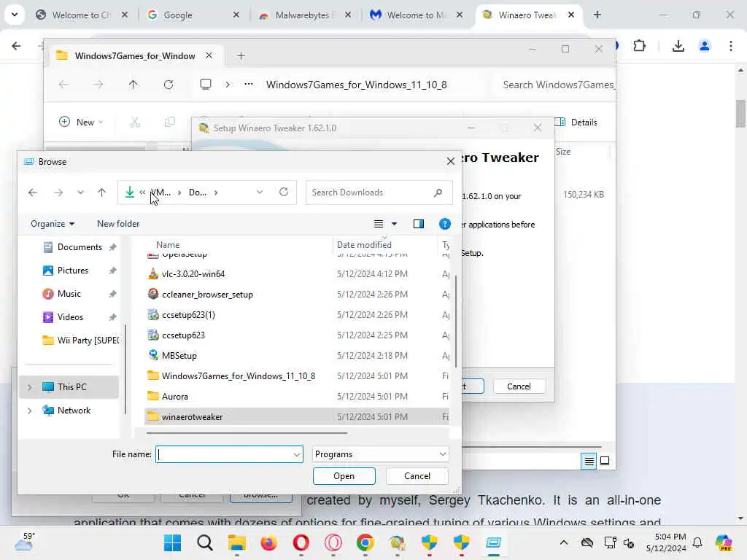Switch File Explorer to large icons view
The width and height of the screenshot is (747, 560).
pyautogui.click(x=605, y=461)
